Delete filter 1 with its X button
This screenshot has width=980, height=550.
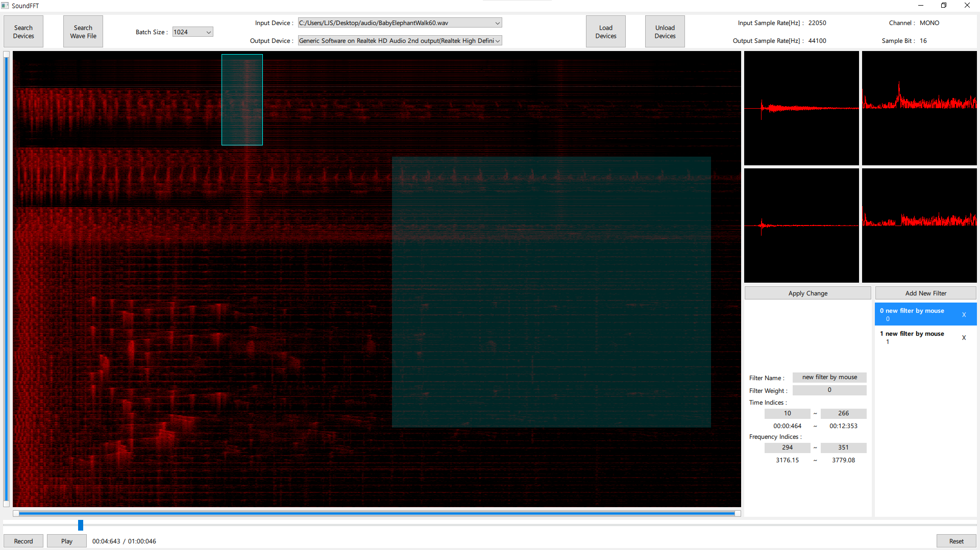click(x=964, y=338)
